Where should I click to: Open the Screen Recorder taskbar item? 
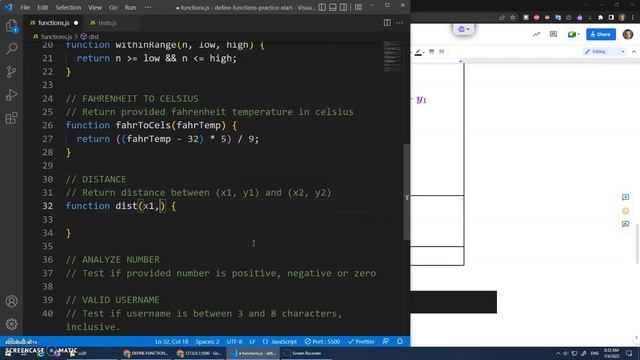click(304, 353)
